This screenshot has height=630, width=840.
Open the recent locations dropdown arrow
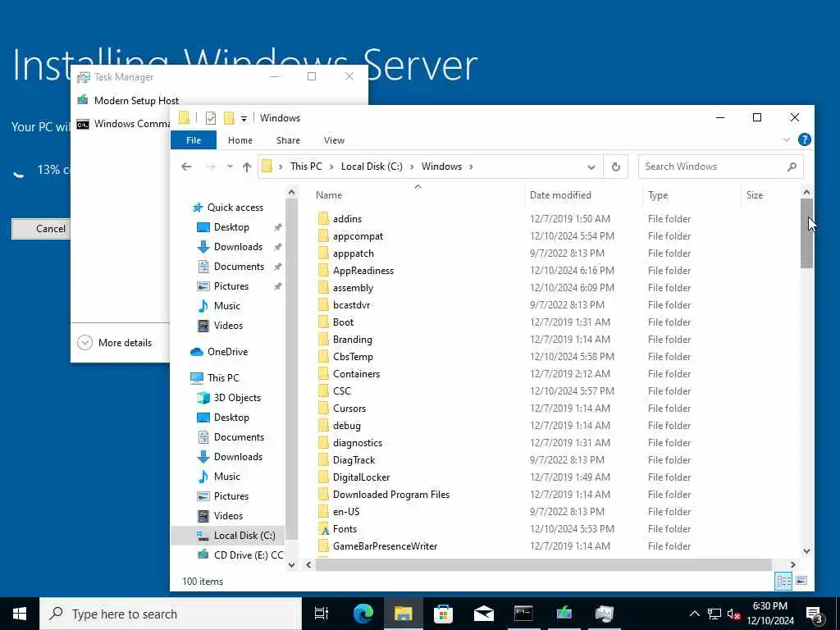tap(230, 167)
